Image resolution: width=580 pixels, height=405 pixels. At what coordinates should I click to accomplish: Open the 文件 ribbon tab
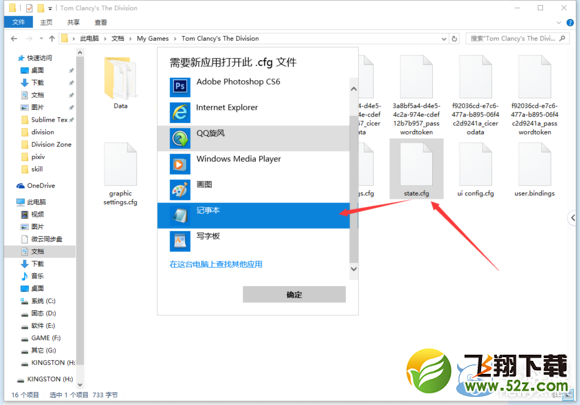18,22
